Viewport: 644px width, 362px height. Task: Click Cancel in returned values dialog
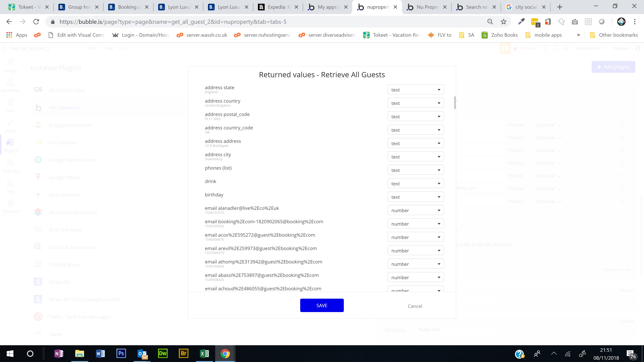(415, 306)
